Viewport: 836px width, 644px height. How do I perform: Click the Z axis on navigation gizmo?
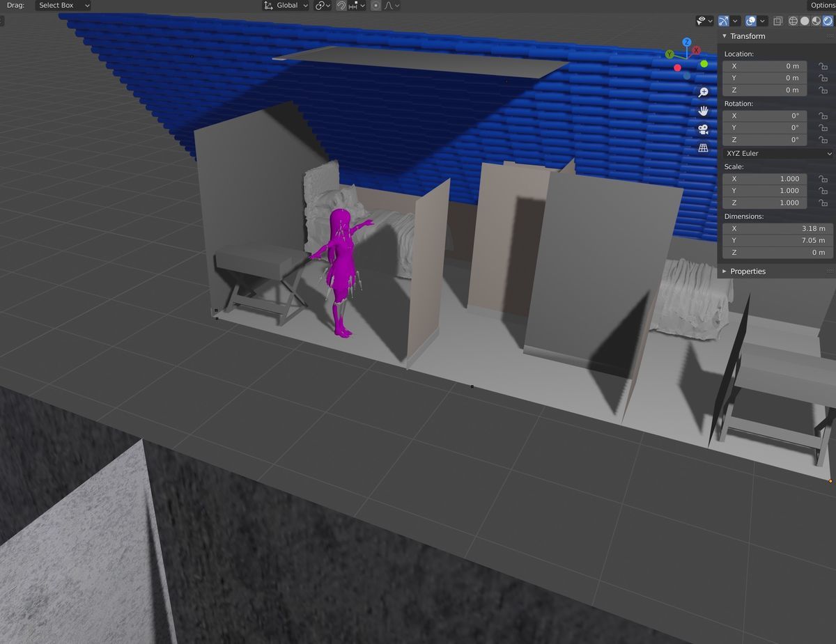[x=687, y=42]
